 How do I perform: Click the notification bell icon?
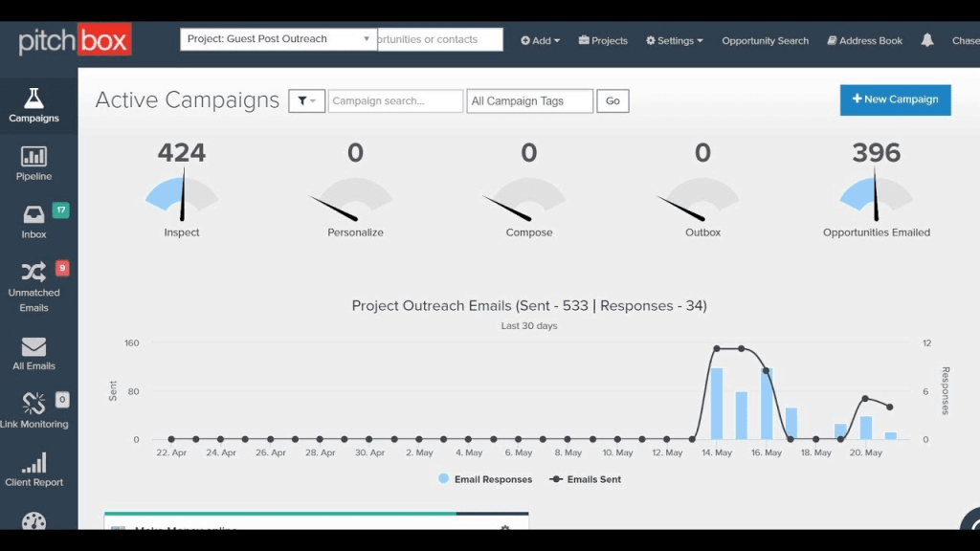[x=926, y=40]
